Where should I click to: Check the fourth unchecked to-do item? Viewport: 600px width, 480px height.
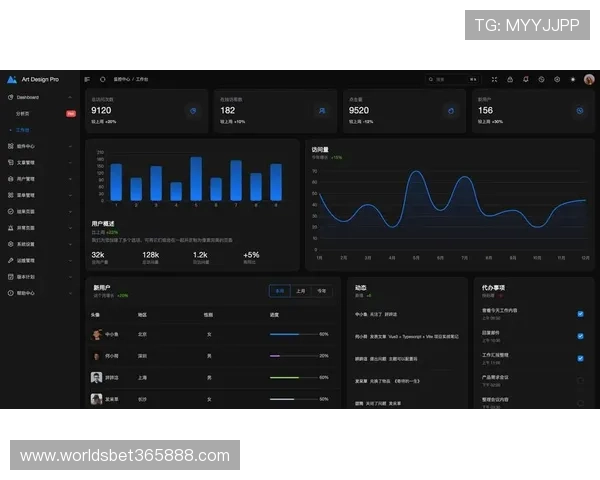coord(580,380)
